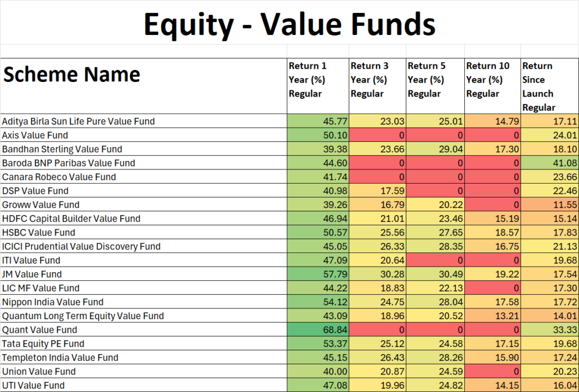The image size is (579, 392).
Task: Click Nippon India Value Fund 3-year 24.75 cell
Action: 377,302
